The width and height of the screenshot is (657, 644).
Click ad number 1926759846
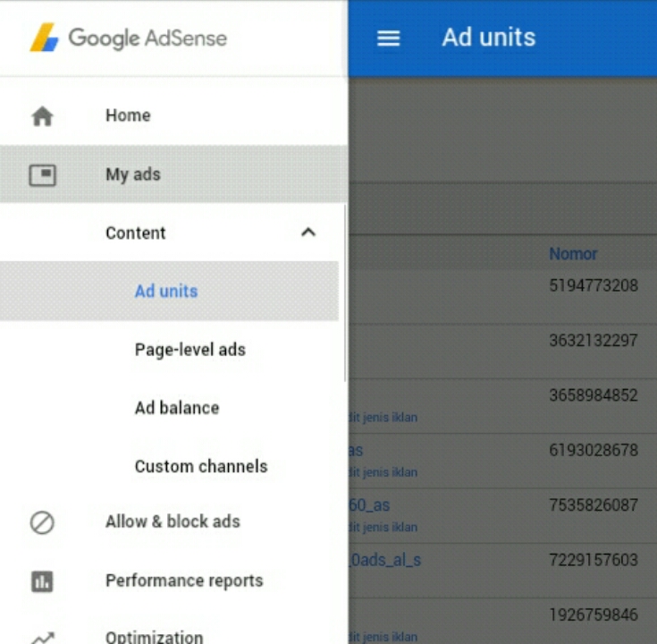coord(594,615)
